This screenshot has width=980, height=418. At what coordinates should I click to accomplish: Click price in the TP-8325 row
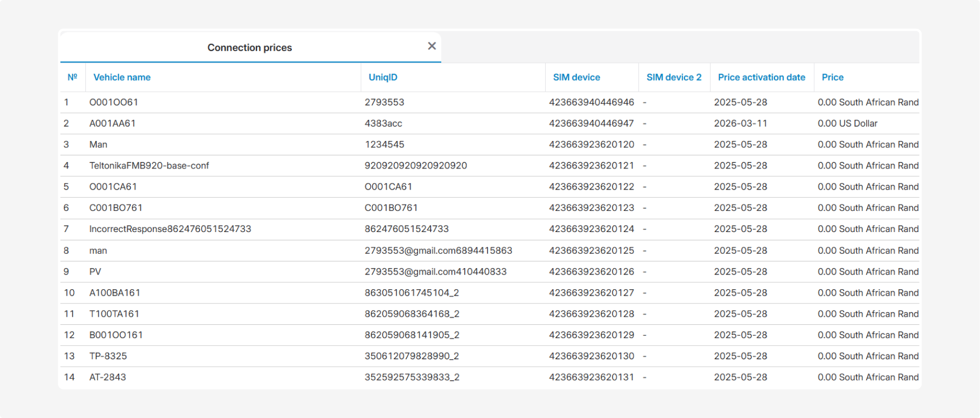(868, 357)
